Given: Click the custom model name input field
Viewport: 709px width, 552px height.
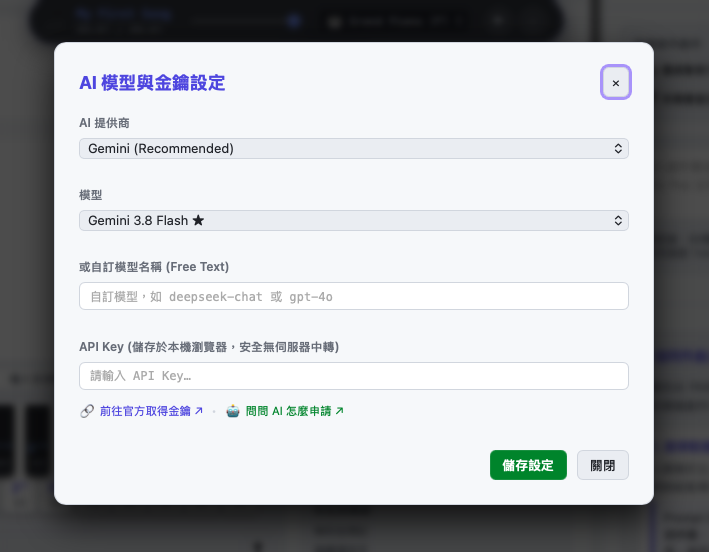Looking at the screenshot, I should click(x=354, y=296).
